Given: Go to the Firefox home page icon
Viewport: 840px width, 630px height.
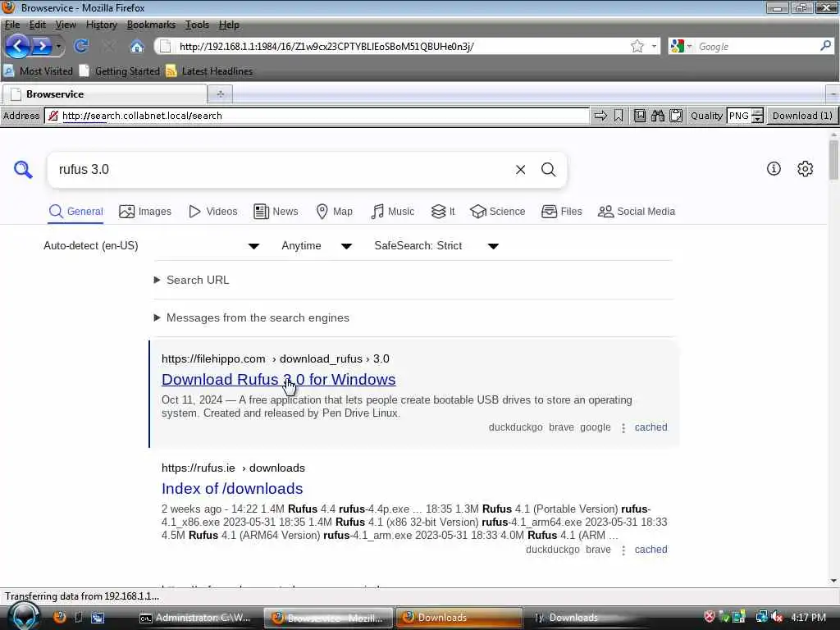Looking at the screenshot, I should tap(137, 47).
